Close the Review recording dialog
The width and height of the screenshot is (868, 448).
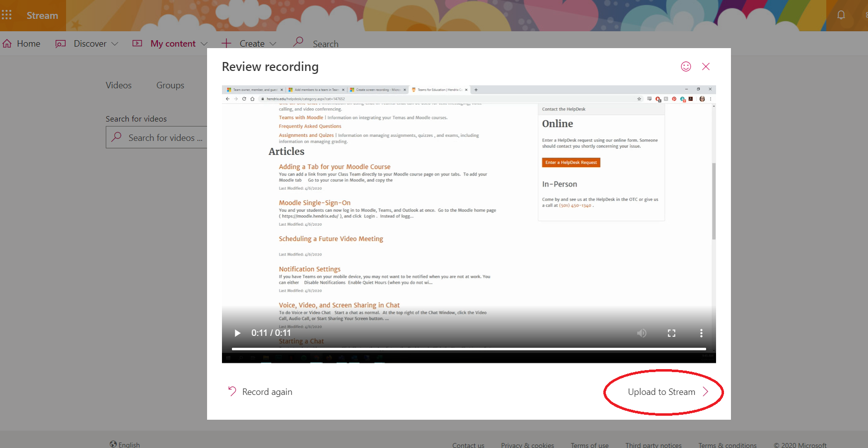[x=706, y=66]
